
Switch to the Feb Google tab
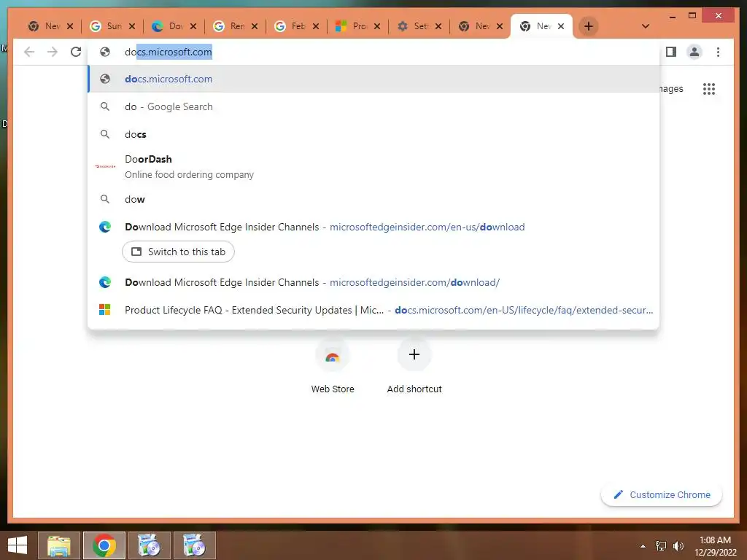tap(291, 26)
